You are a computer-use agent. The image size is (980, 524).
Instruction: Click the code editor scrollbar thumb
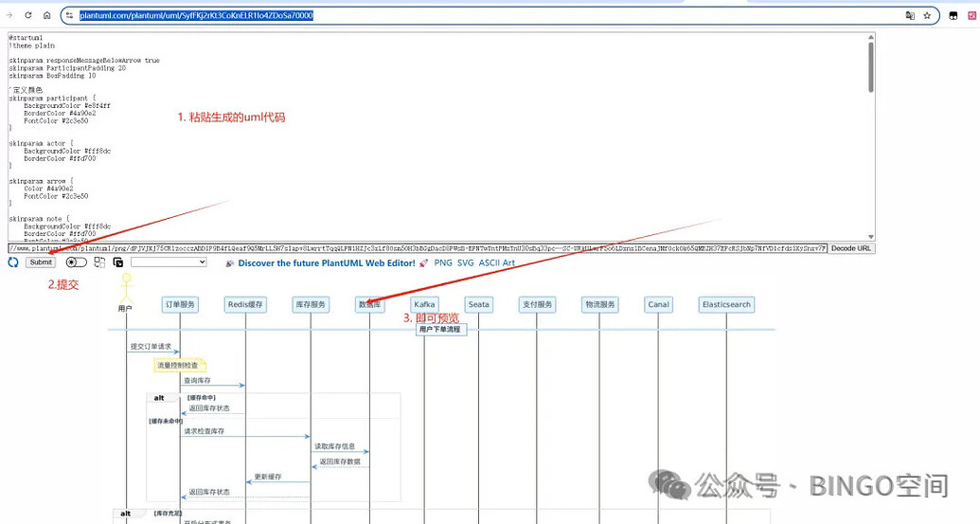pos(870,67)
